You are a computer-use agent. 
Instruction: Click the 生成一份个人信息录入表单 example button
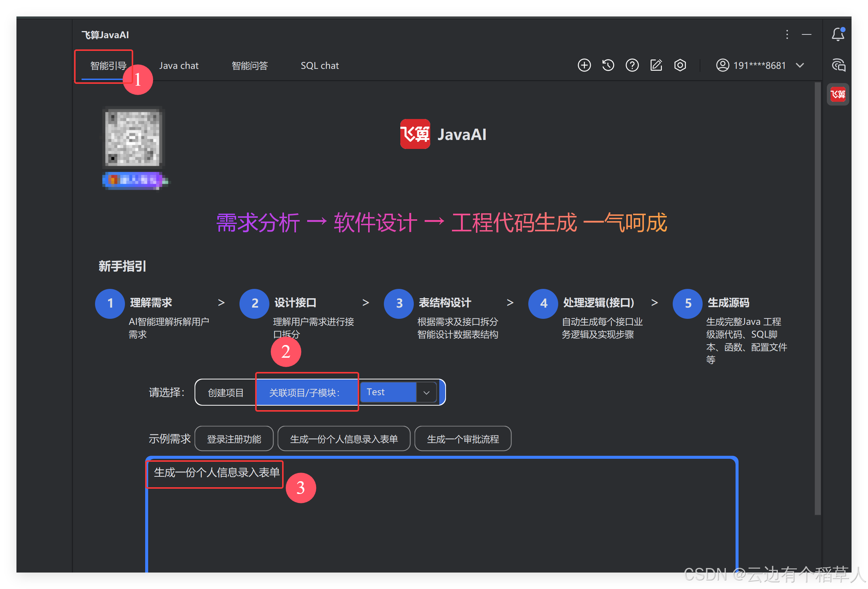coord(344,439)
